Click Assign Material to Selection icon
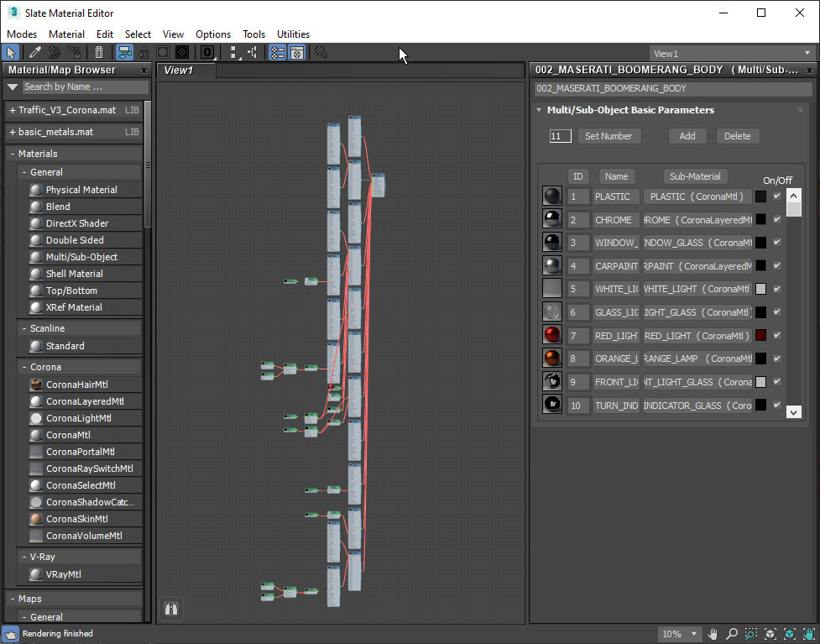820x644 pixels. tap(74, 52)
